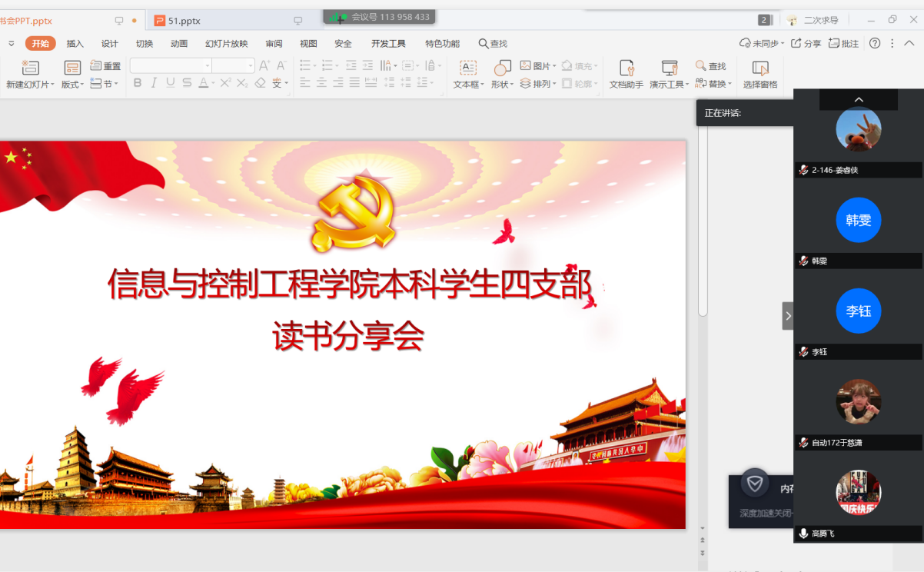The height and width of the screenshot is (572, 924).
Task: Click the 新建幻灯片 (New Slide) icon
Action: 30,68
